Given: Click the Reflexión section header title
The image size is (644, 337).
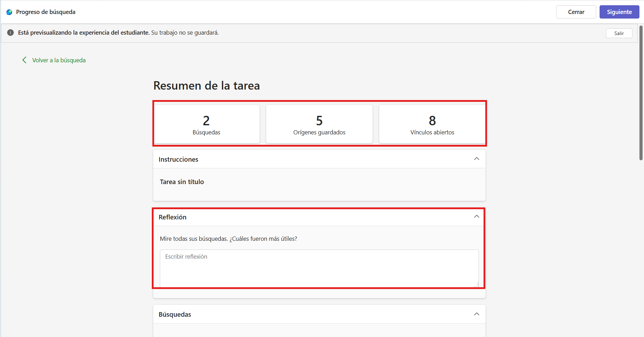Looking at the screenshot, I should 172,217.
